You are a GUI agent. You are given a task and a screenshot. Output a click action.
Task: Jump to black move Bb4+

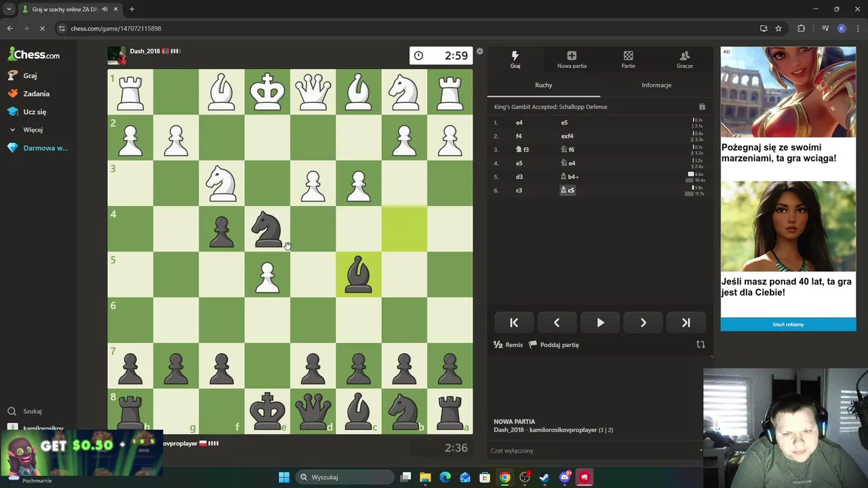coord(570,177)
